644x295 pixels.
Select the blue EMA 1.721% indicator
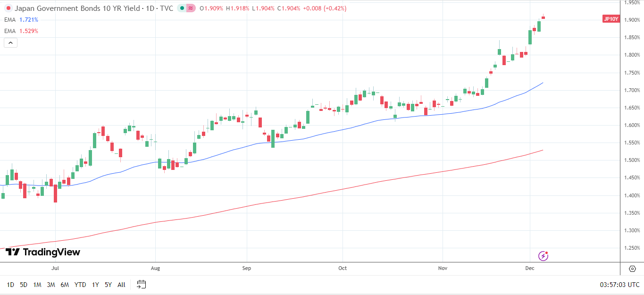[21, 20]
